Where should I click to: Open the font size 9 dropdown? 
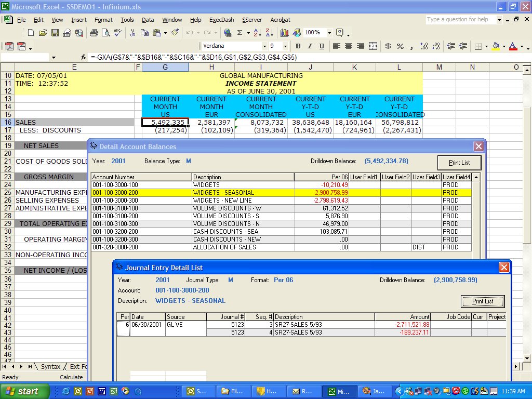coord(285,46)
